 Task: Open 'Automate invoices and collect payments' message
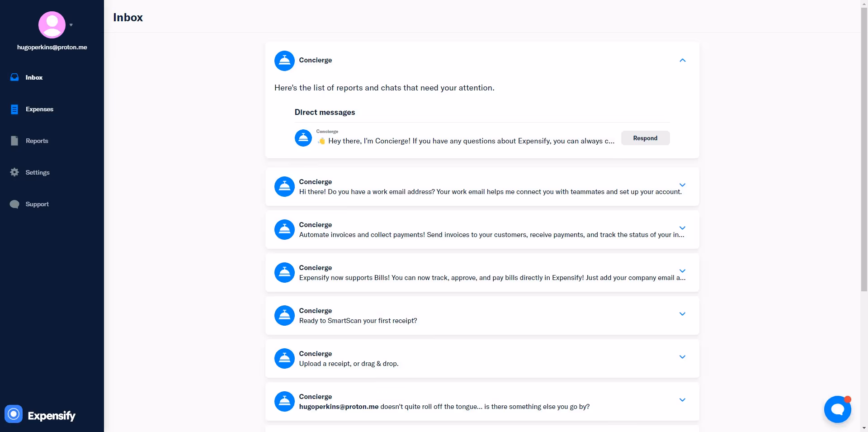pyautogui.click(x=492, y=235)
